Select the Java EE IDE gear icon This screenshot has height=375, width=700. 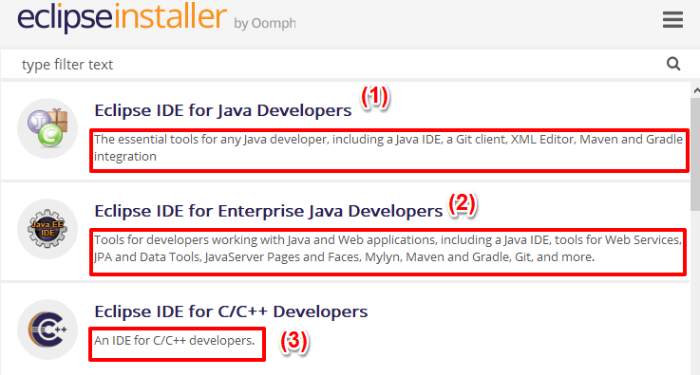coord(47,229)
